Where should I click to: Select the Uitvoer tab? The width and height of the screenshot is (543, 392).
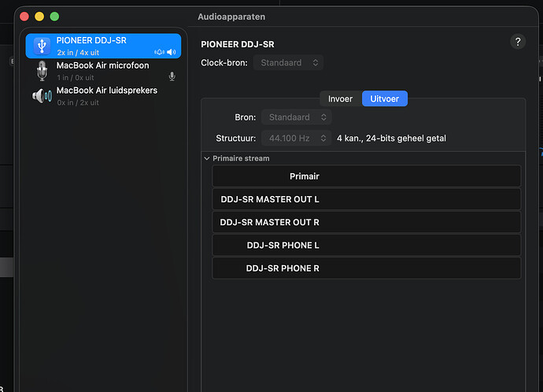tap(384, 98)
